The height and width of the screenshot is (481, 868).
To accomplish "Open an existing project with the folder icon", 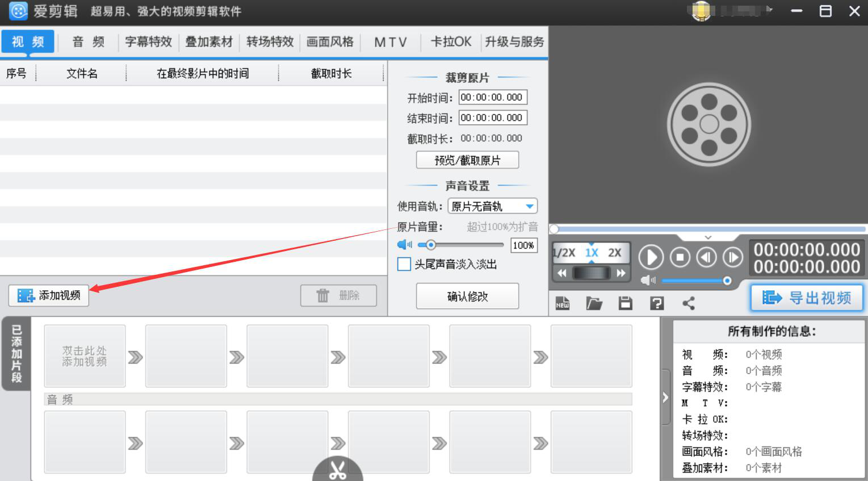I will point(594,303).
